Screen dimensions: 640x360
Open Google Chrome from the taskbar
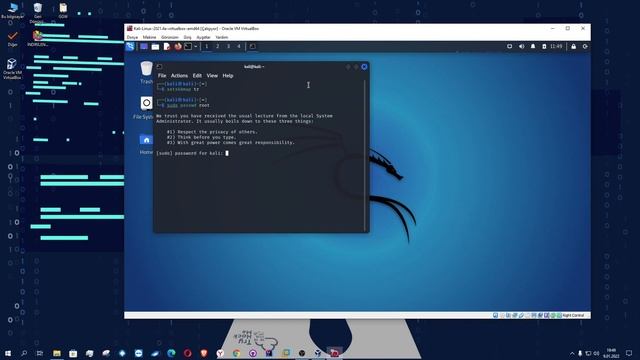click(236, 353)
